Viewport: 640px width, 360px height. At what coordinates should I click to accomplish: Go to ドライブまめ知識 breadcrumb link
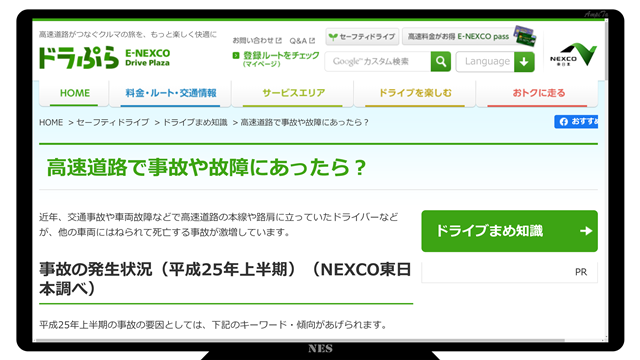[x=195, y=122]
